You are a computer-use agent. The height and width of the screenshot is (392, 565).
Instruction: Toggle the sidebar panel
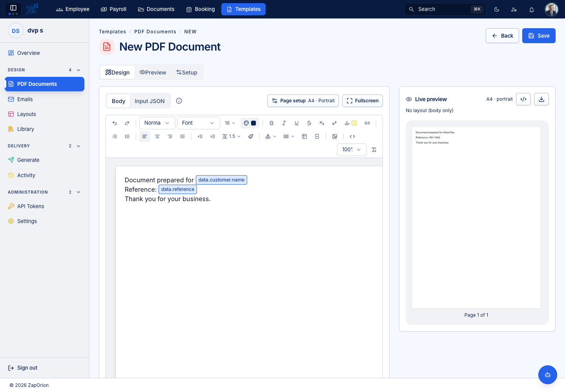(x=13, y=8)
